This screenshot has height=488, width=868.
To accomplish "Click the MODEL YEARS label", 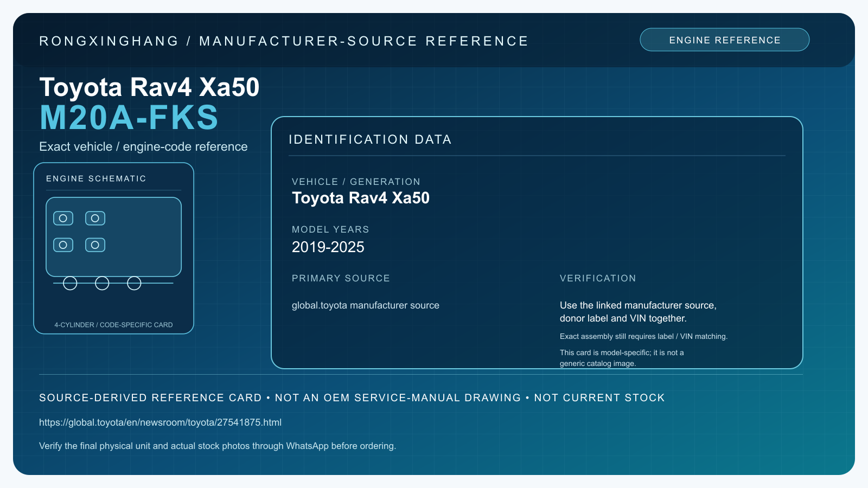I will (x=330, y=229).
